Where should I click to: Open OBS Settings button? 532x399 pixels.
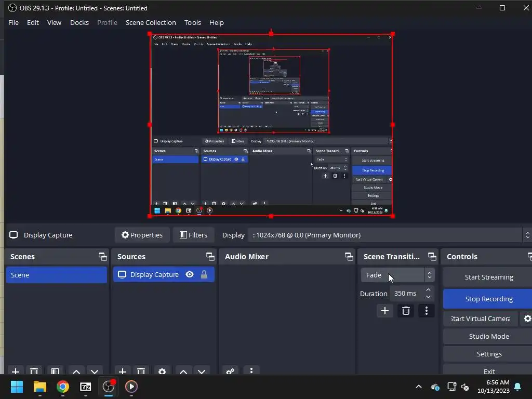[488, 354]
